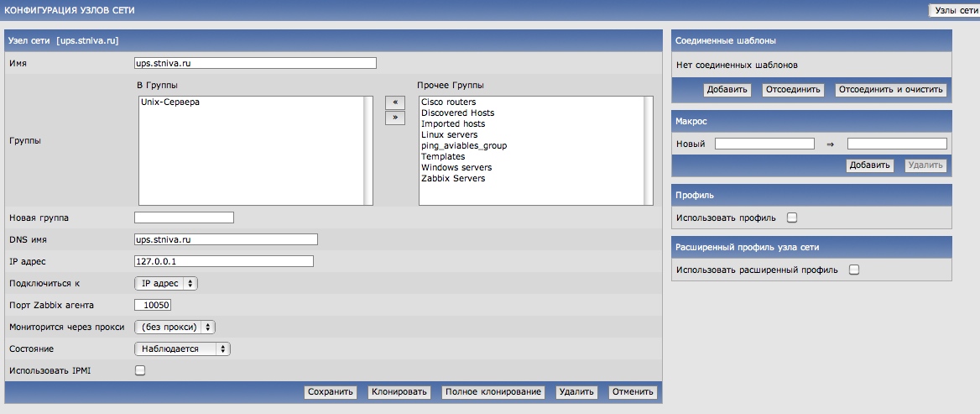
Task: Click the « move-to-group arrow button
Action: click(394, 102)
